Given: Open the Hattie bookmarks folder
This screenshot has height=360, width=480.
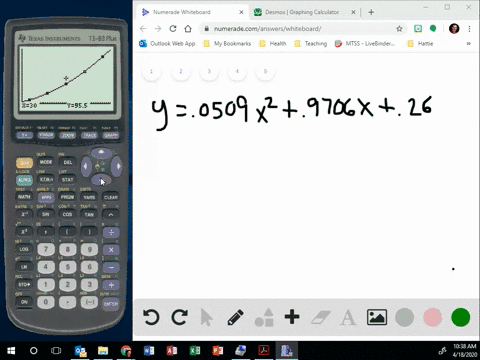Looking at the screenshot, I should [421, 43].
